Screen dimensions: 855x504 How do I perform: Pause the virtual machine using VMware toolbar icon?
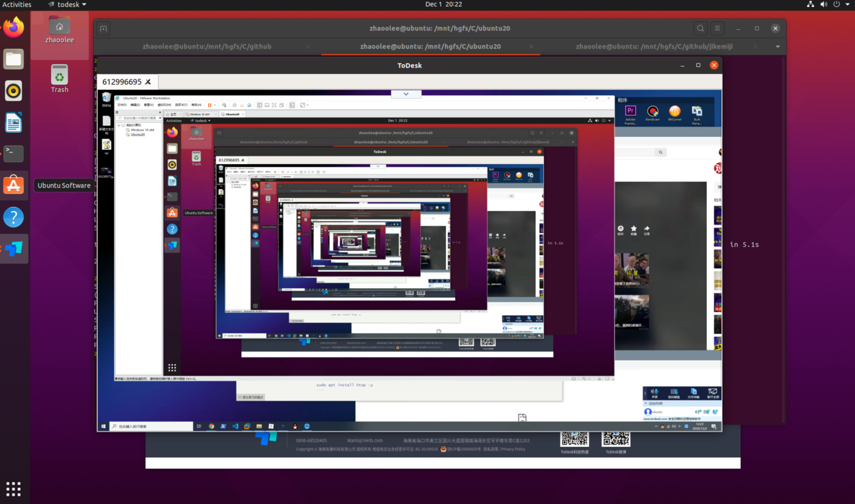[209, 105]
